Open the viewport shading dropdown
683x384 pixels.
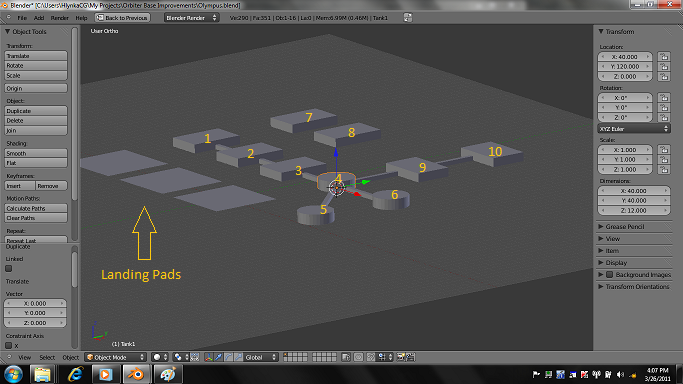click(160, 357)
